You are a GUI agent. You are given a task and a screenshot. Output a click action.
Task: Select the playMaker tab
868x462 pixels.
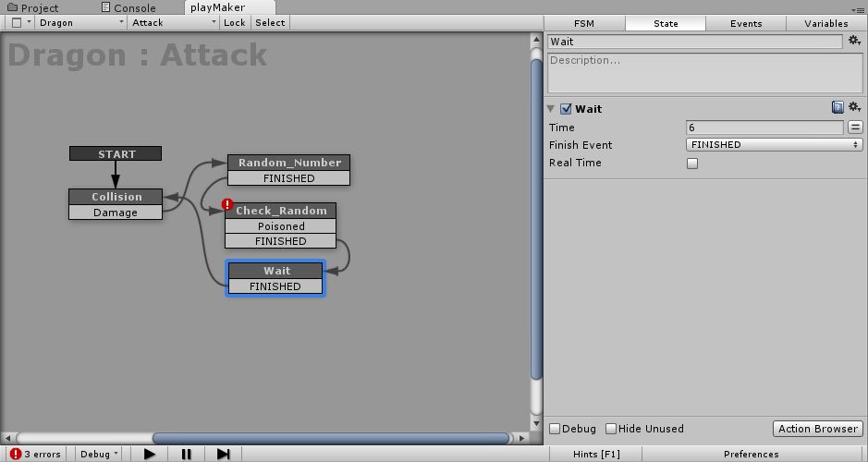point(230,7)
